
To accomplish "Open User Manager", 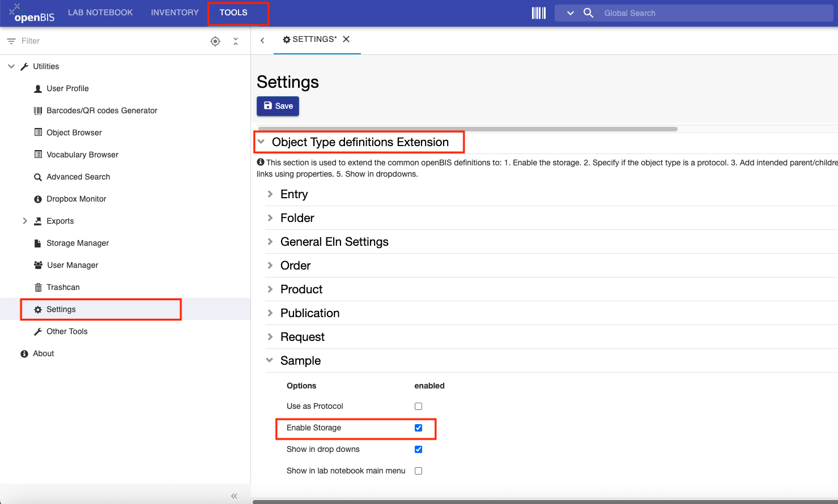I will 73,265.
